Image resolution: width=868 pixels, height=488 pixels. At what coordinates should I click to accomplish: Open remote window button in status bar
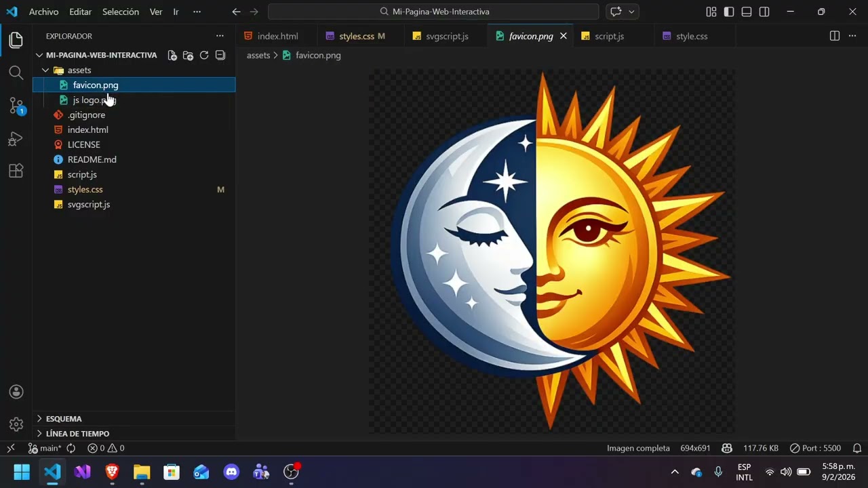click(11, 448)
